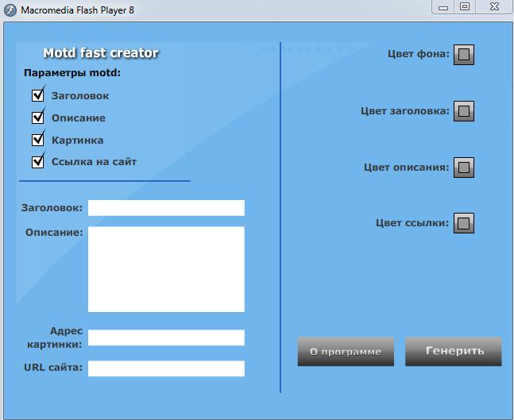Click the Параметры motd: label
This screenshot has height=420, width=514.
pyautogui.click(x=72, y=73)
